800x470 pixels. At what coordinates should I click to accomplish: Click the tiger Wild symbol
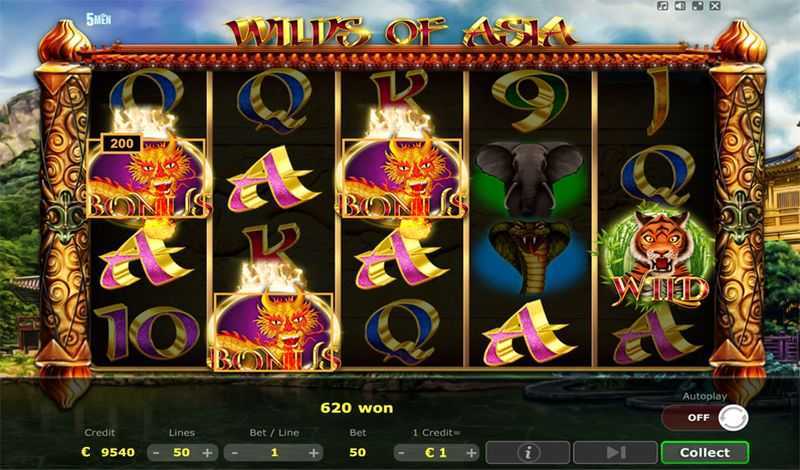[x=658, y=260]
